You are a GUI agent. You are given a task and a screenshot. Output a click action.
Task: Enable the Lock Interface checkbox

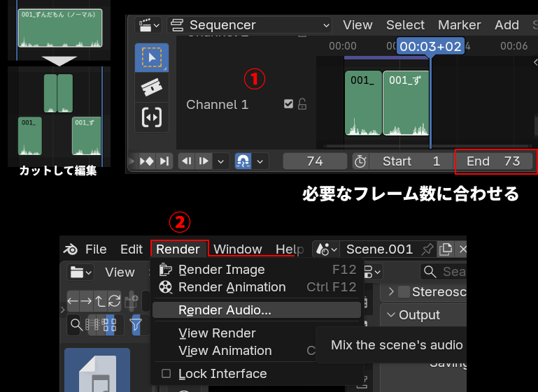[x=166, y=374]
